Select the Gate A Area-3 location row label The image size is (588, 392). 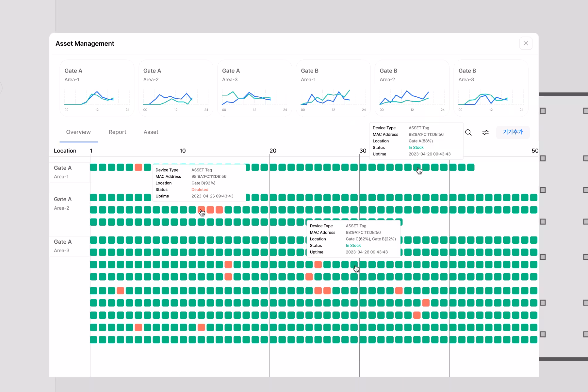pos(62,246)
